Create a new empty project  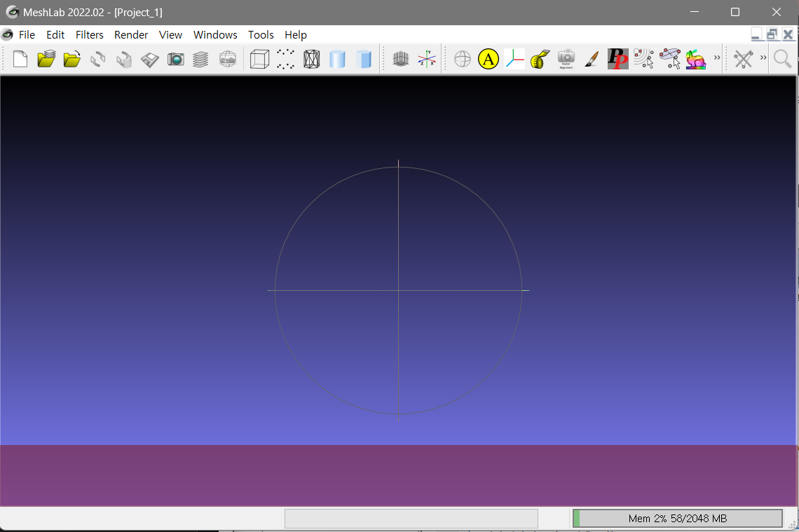pyautogui.click(x=20, y=60)
